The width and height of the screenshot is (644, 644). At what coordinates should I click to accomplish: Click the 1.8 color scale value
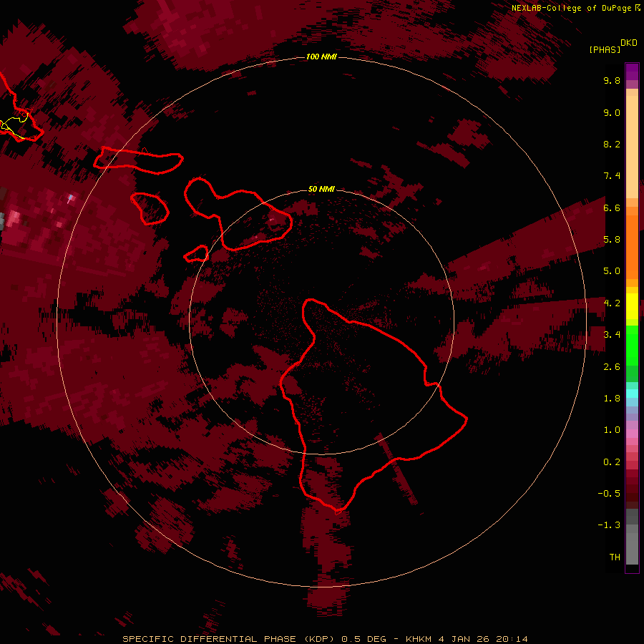(x=612, y=399)
